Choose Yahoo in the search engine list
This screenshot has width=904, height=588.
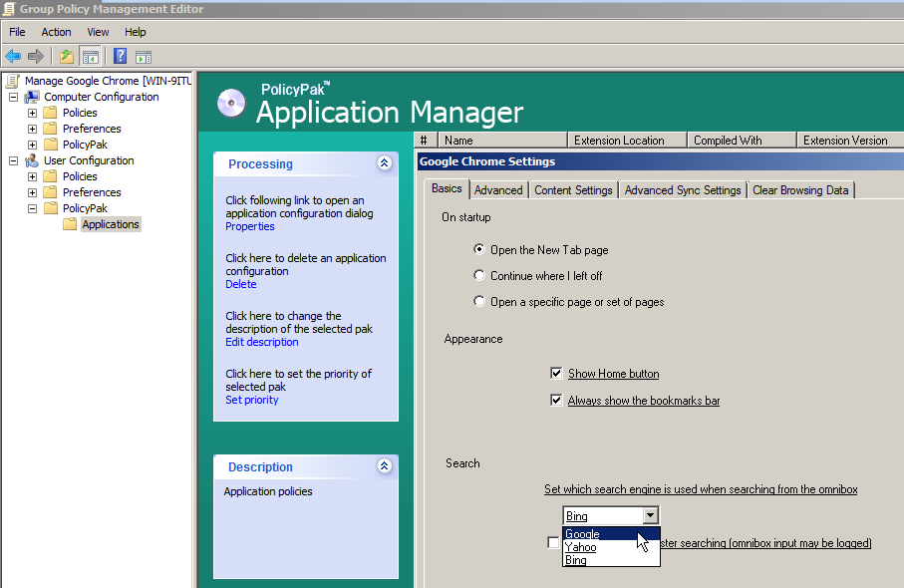click(611, 547)
